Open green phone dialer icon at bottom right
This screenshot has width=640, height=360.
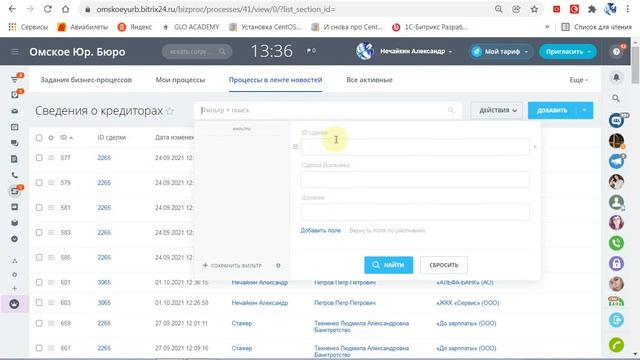point(616,345)
